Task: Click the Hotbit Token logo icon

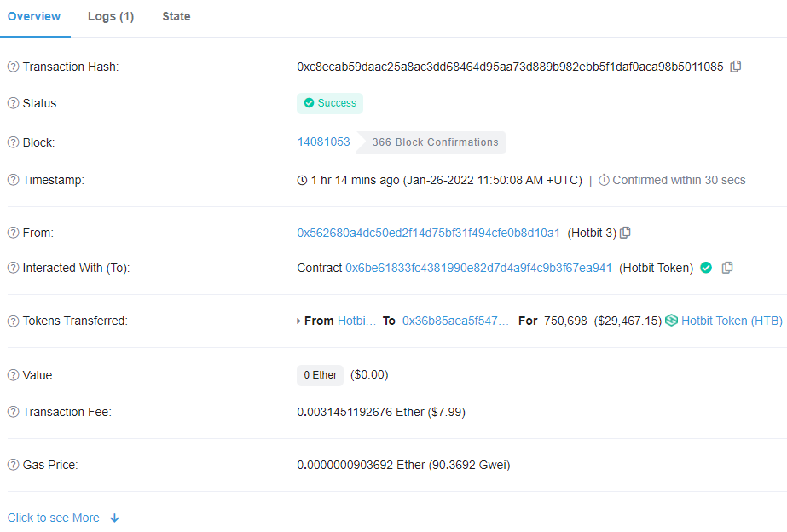Action: (671, 321)
